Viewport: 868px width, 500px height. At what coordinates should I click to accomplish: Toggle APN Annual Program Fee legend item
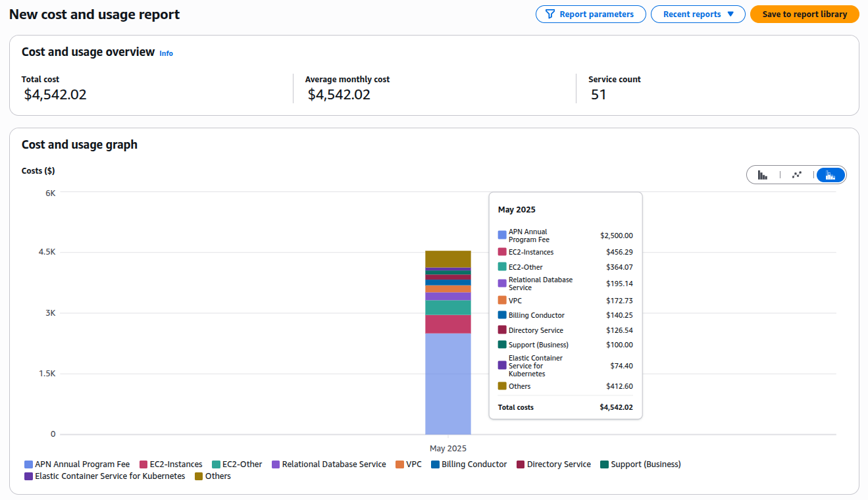[77, 464]
